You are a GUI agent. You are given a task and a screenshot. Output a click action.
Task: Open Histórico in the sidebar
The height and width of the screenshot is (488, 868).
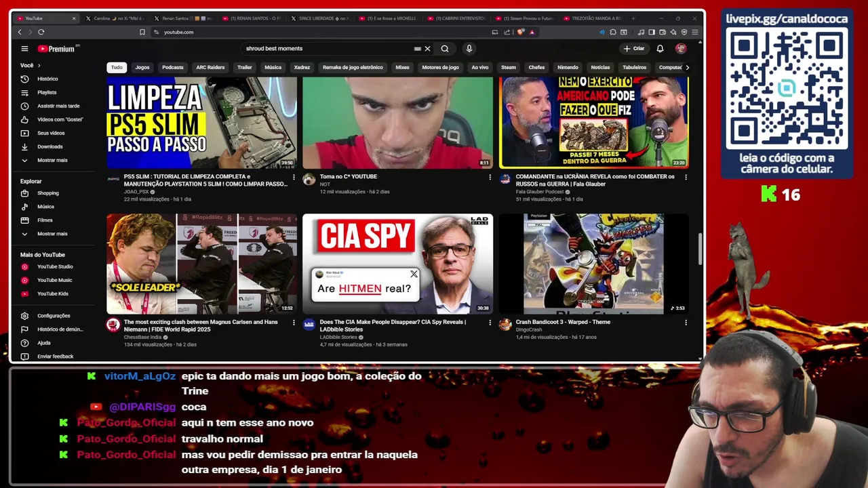click(x=52, y=79)
